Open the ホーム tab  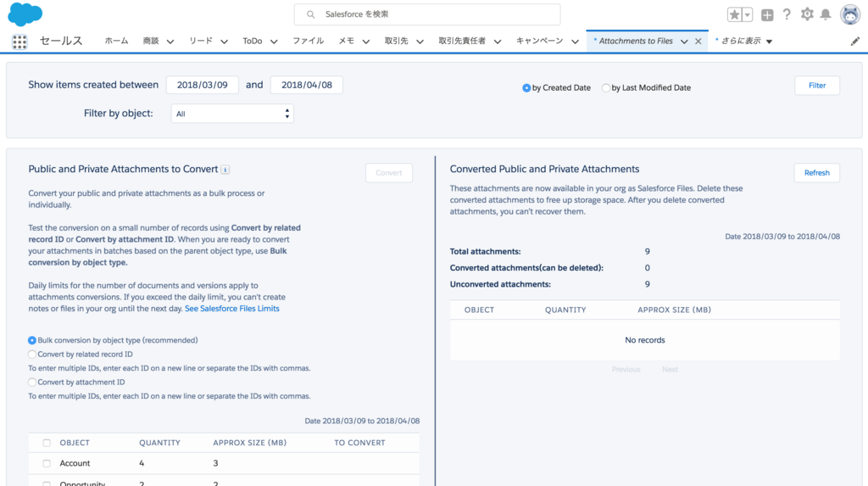click(x=116, y=41)
